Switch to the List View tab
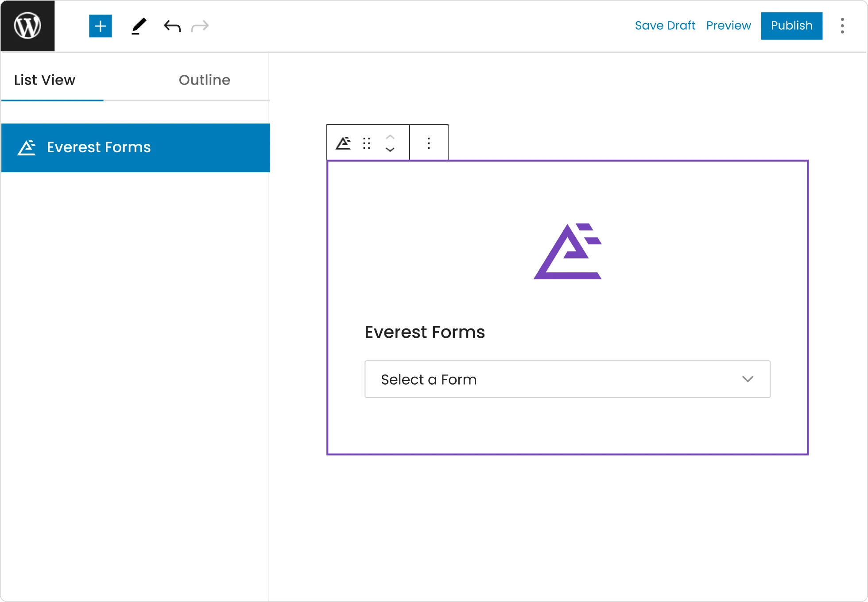 (45, 80)
